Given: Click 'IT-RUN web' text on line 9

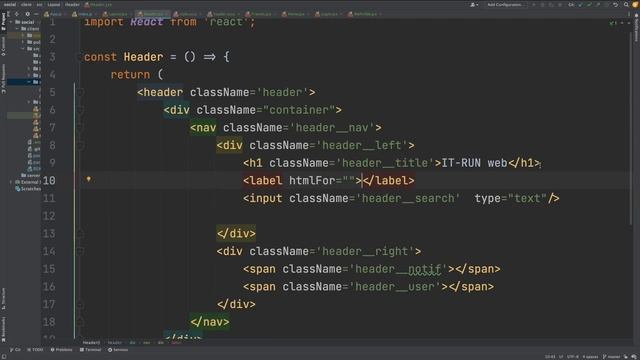Looking at the screenshot, I should (474, 163).
